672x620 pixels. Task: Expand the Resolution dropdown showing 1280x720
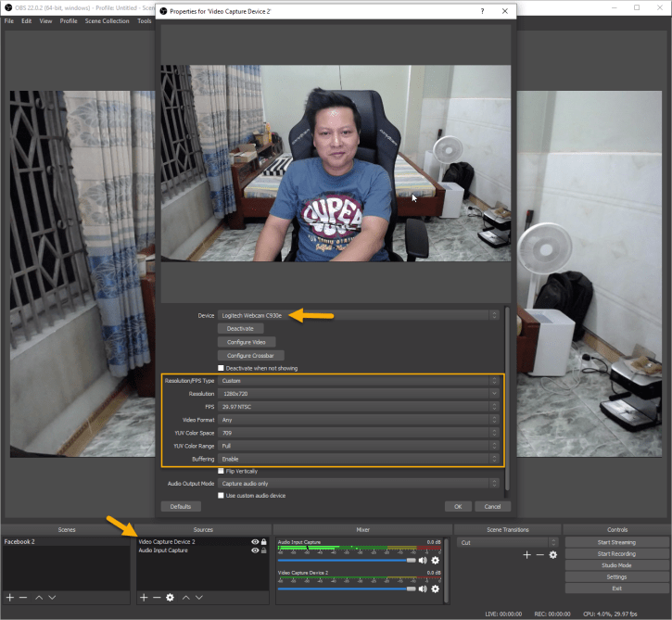point(359,394)
